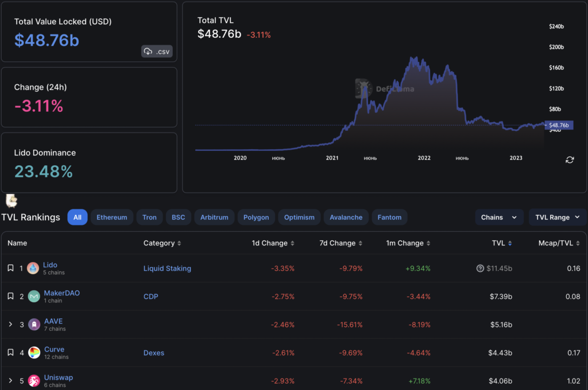The image size is (588, 390).
Task: Bookmark the MakerDAO protocol row
Action: (10, 297)
